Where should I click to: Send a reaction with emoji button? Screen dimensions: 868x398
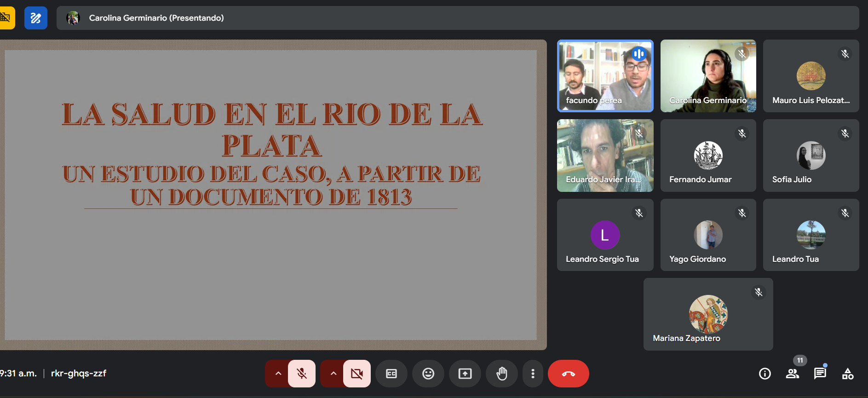tap(428, 374)
